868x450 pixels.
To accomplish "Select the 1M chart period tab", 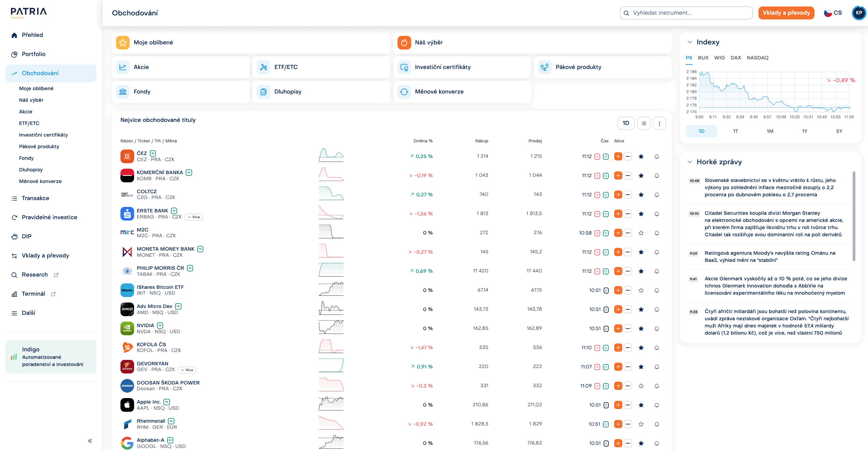I will pyautogui.click(x=770, y=131).
